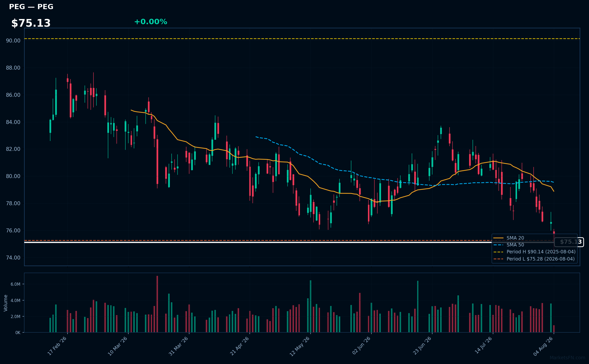This screenshot has width=589, height=364.
Task: Click the 82.00 price axis label
Action: (13, 149)
